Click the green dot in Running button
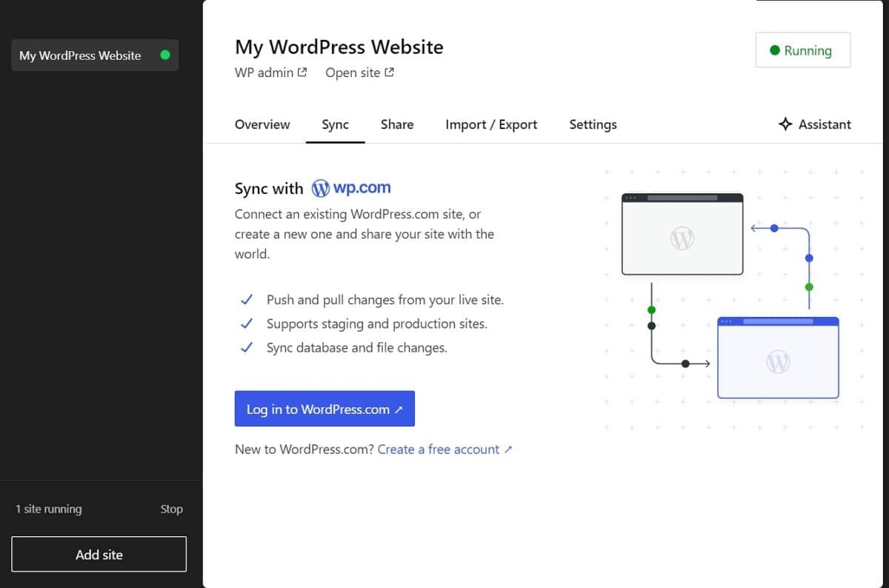The width and height of the screenshot is (889, 588). pyautogui.click(x=775, y=50)
